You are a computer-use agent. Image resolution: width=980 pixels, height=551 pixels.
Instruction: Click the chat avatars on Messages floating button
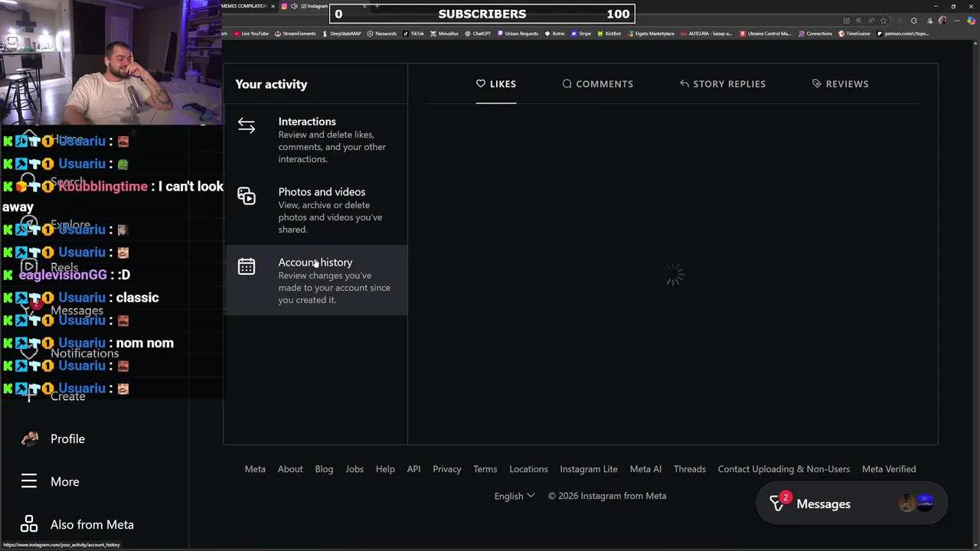916,503
